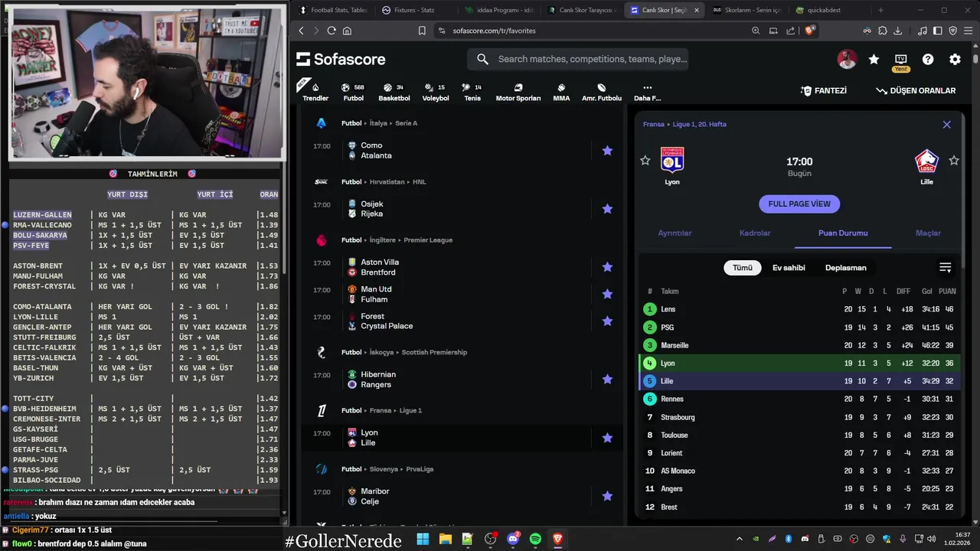This screenshot has height=551, width=980.
Task: Unfavorite the Como–Atalanta match star
Action: 607,151
